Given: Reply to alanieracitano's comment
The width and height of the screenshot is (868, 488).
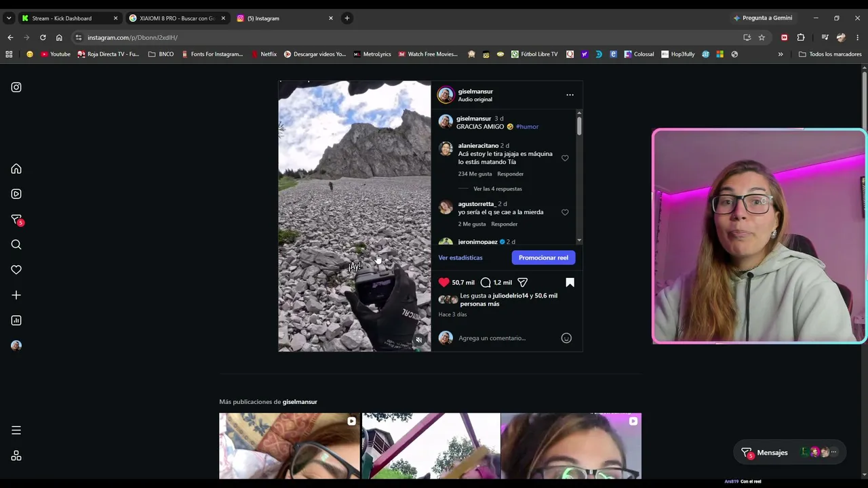Looking at the screenshot, I should 511,174.
